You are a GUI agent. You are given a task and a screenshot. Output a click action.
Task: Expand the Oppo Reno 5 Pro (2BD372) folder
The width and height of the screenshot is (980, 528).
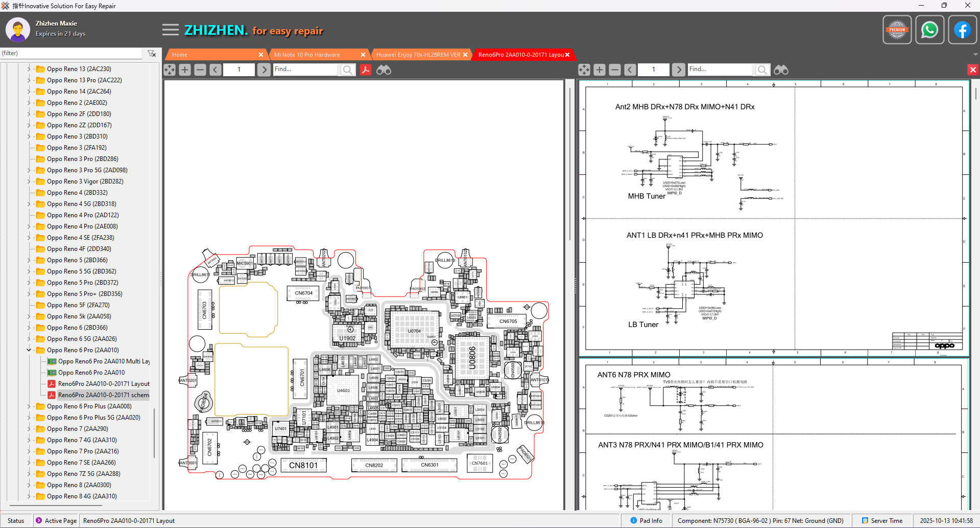click(29, 283)
